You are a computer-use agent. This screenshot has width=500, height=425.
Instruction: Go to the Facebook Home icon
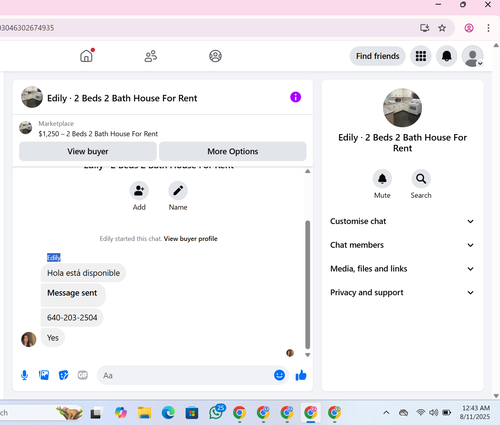(x=86, y=56)
